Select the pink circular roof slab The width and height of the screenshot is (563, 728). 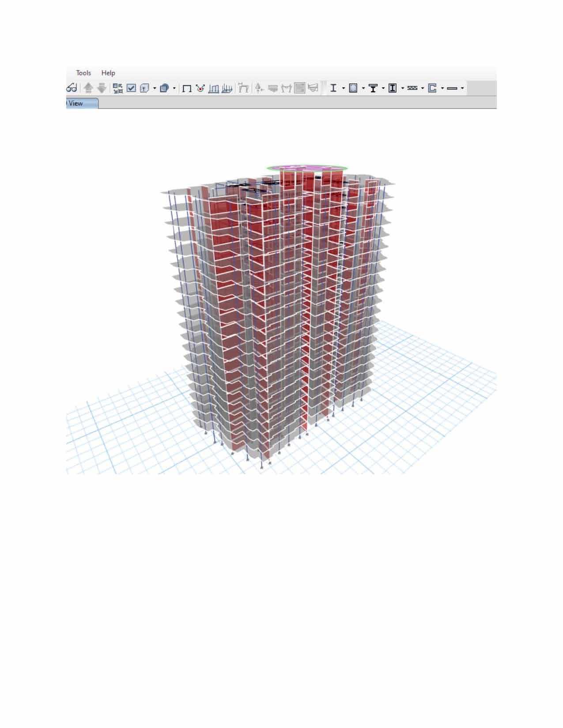(307, 167)
